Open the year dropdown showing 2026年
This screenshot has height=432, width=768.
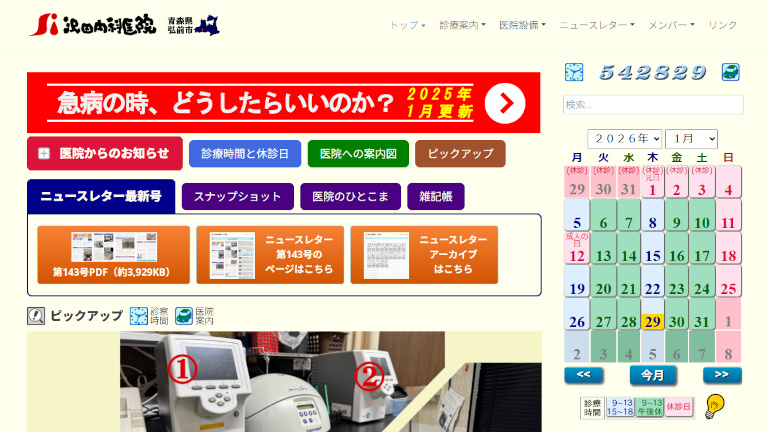[x=624, y=139]
